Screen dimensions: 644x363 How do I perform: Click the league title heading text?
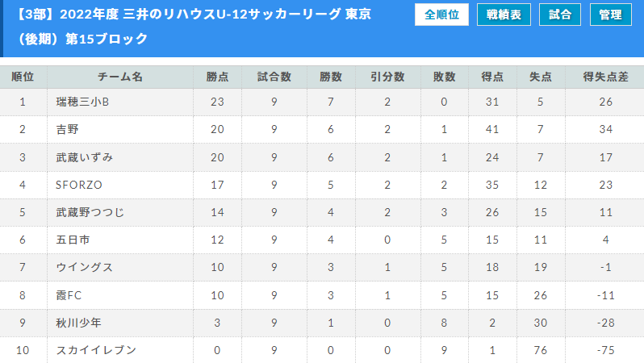click(x=194, y=27)
